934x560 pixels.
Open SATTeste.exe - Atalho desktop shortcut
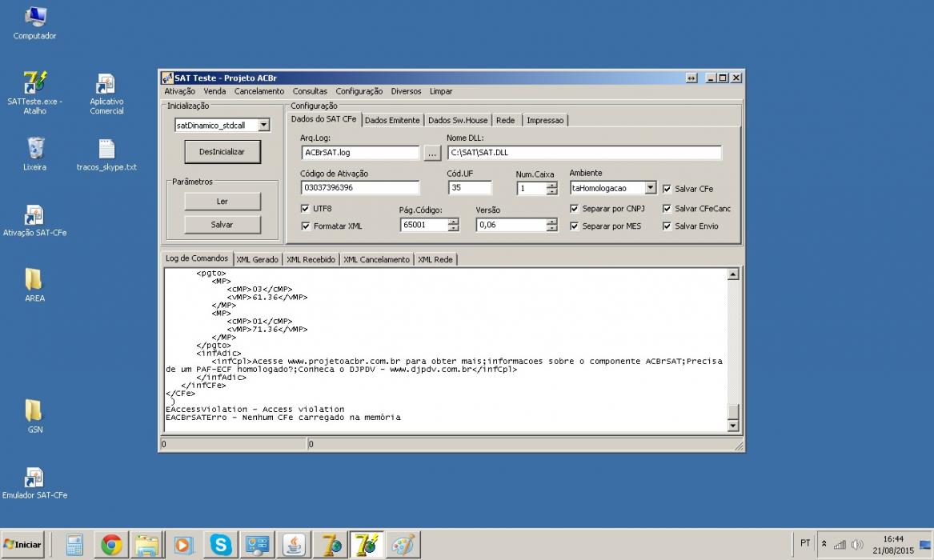[x=34, y=92]
